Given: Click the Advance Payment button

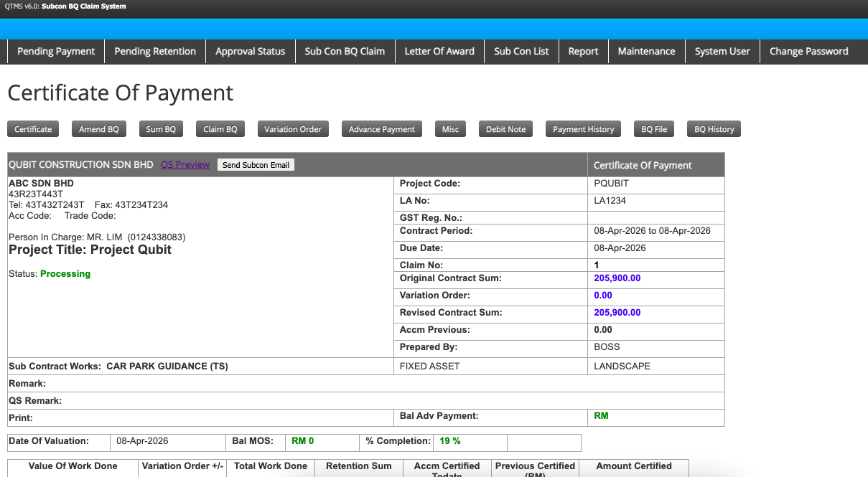Looking at the screenshot, I should (x=382, y=129).
